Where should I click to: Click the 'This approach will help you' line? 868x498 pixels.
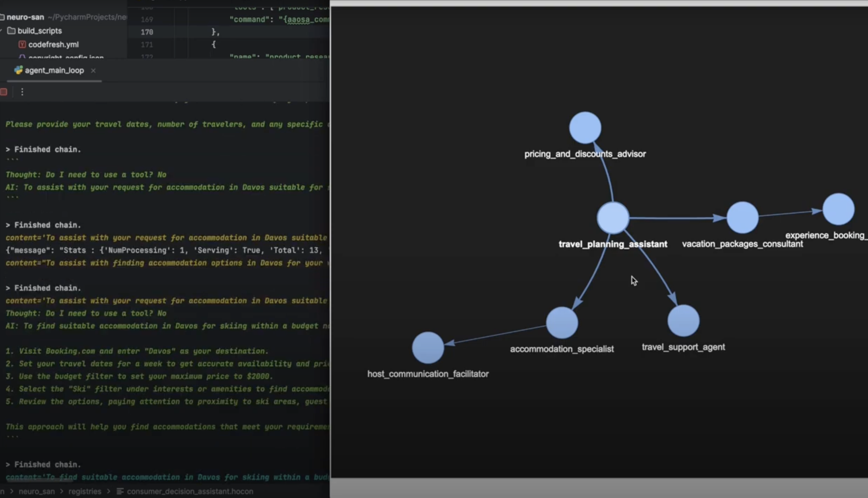[167, 427]
